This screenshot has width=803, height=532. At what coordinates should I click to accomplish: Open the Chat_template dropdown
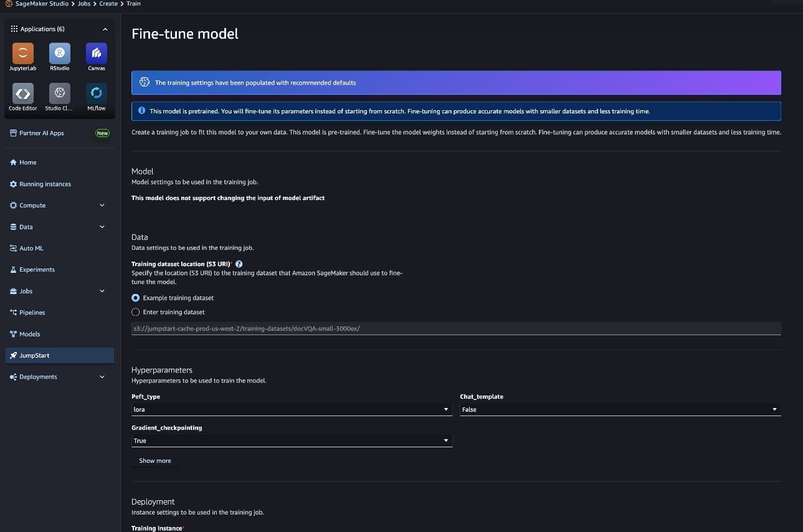click(620, 409)
